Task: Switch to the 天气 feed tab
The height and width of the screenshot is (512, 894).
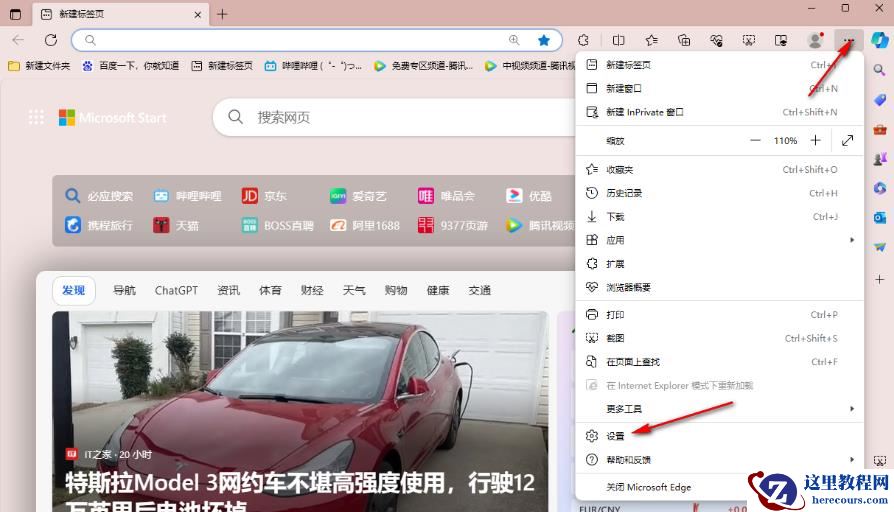Action: pyautogui.click(x=354, y=291)
